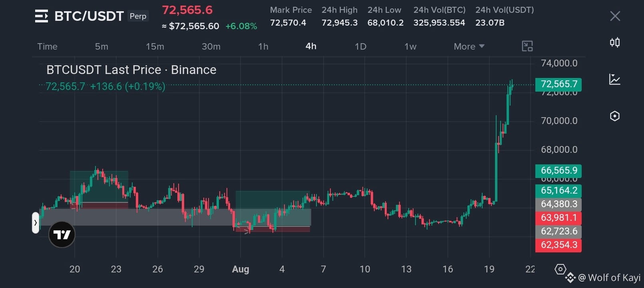Open the price scale settings hexagon icon
The height and width of the screenshot is (288, 644).
point(560,269)
